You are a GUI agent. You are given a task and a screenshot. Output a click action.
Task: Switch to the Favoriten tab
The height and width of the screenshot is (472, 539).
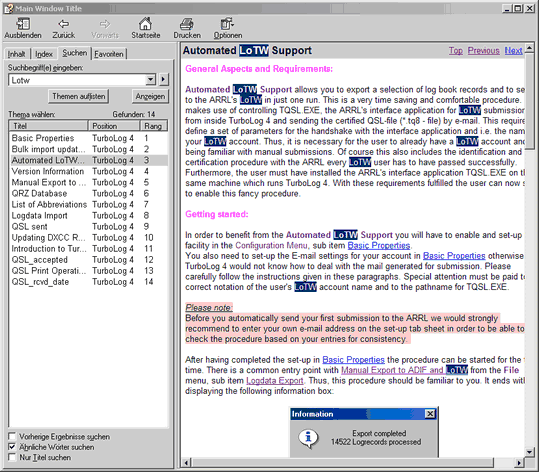point(109,54)
